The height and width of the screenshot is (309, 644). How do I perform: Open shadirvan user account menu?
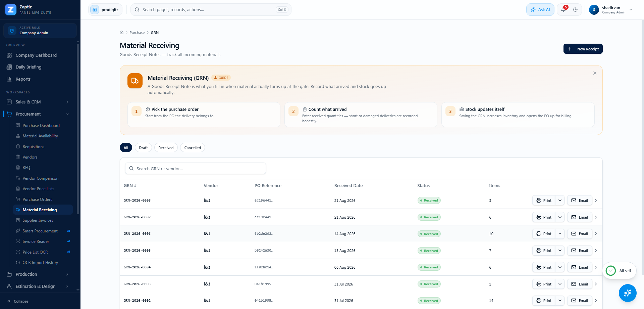(611, 10)
